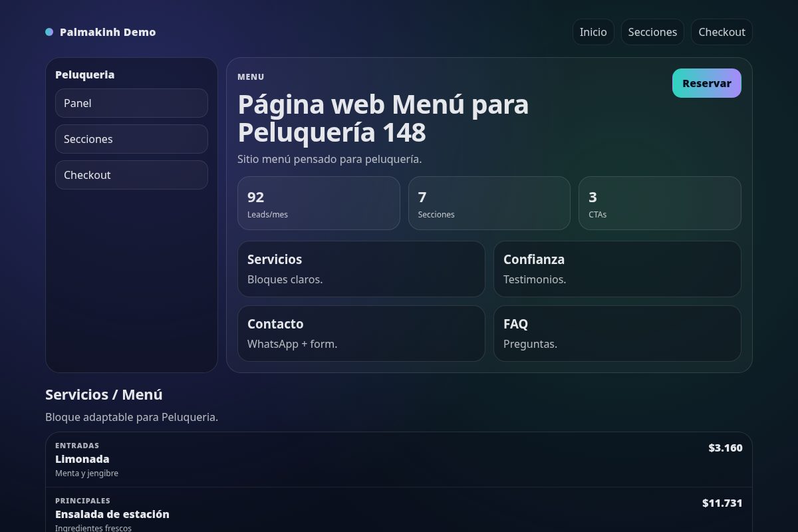Select Secciones in the left sidebar
Viewport: 798px width, 532px height.
coord(131,139)
